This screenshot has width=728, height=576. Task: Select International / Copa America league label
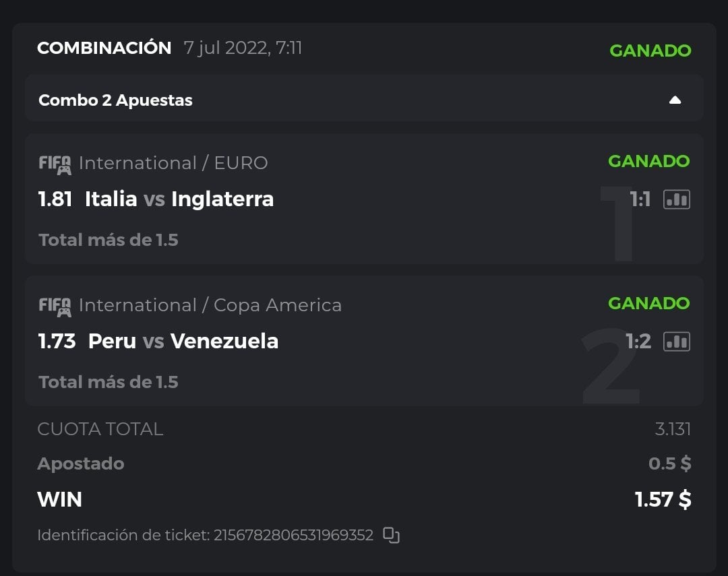[210, 305]
